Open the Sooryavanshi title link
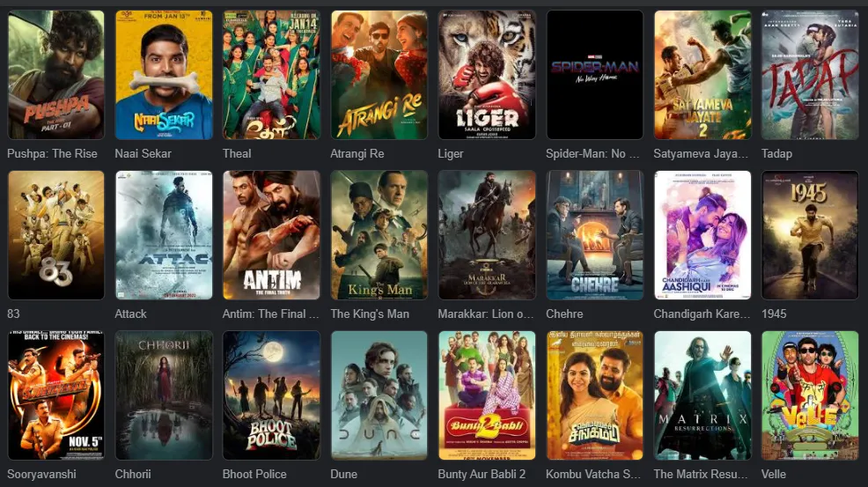 41,475
